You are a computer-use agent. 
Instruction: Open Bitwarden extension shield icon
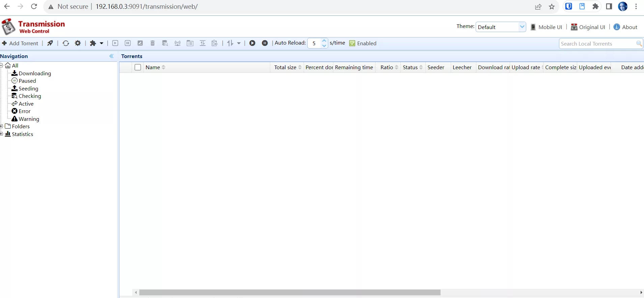click(569, 6)
